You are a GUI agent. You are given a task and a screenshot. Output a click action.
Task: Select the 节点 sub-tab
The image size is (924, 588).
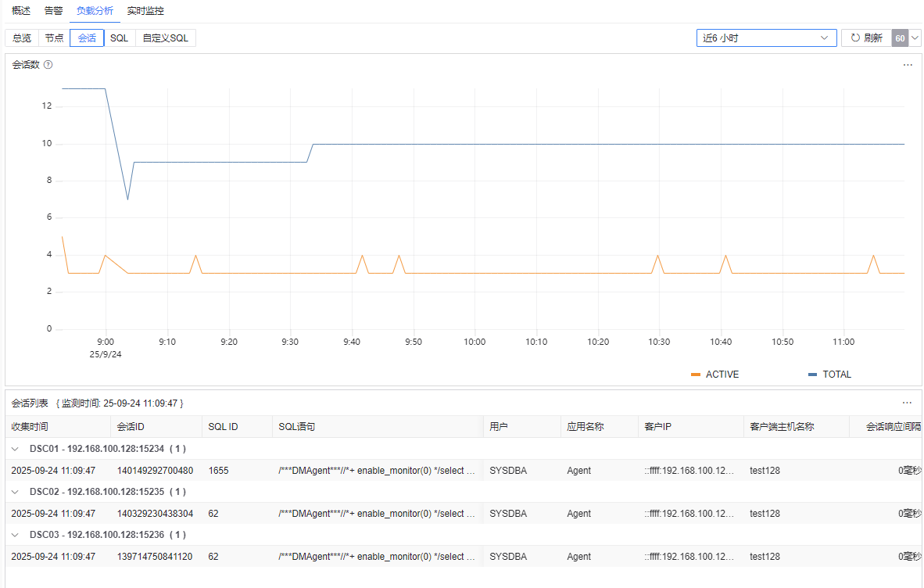click(x=54, y=38)
